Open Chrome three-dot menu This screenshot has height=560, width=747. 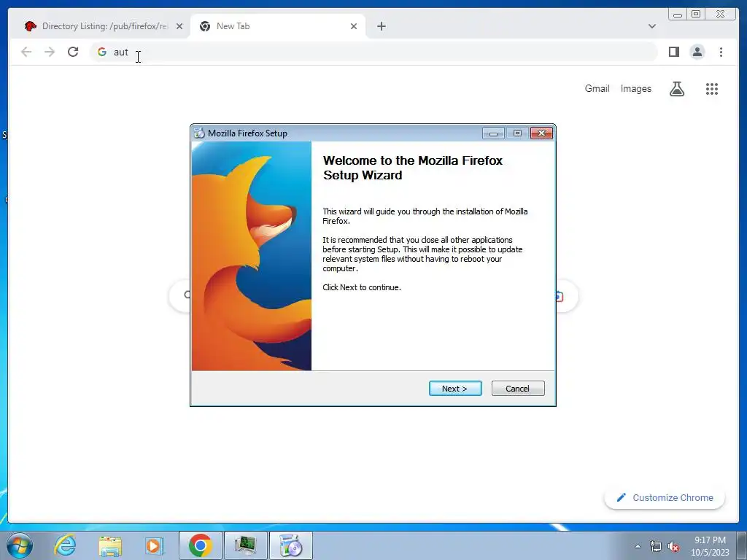[721, 52]
